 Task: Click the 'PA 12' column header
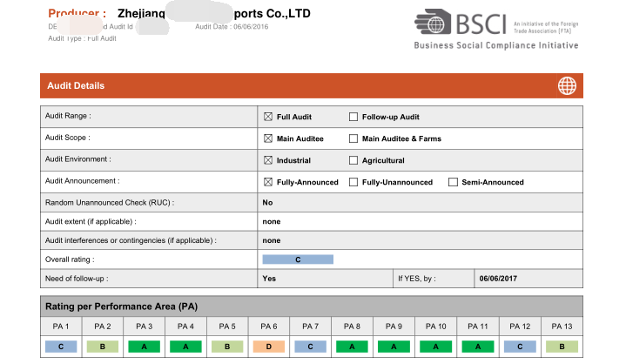[520, 327]
